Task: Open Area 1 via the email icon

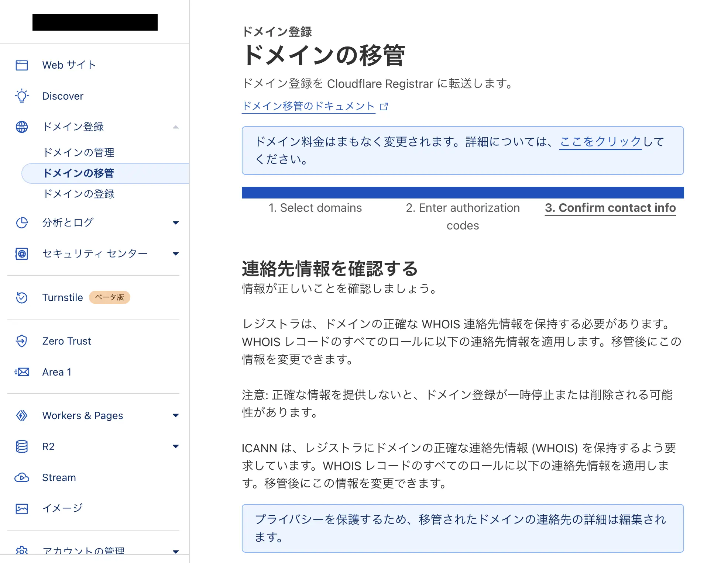Action: (22, 372)
